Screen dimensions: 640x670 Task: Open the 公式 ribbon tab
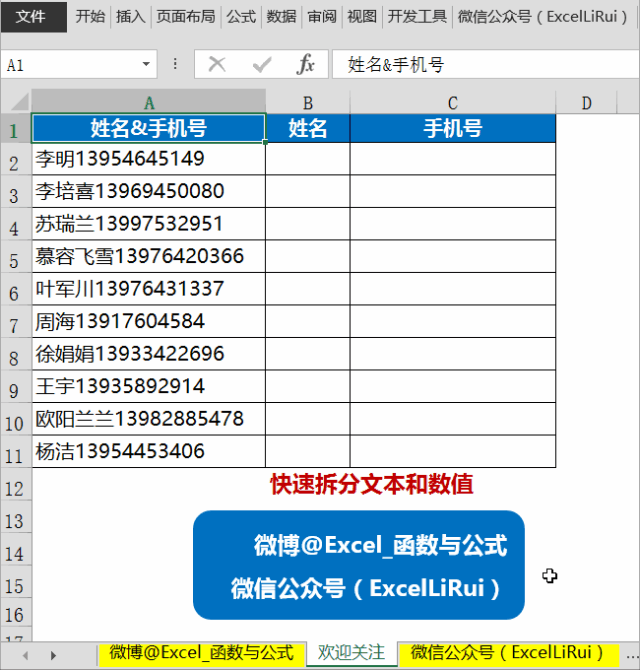pos(241,17)
